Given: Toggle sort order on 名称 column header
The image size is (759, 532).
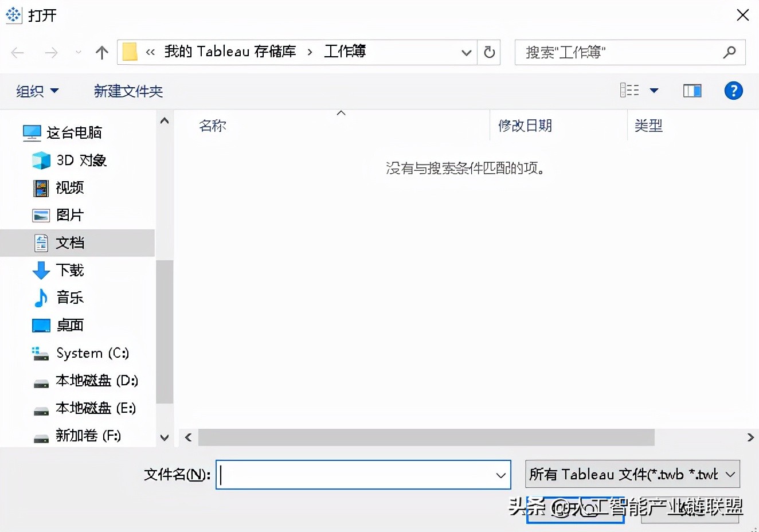Looking at the screenshot, I should point(213,126).
